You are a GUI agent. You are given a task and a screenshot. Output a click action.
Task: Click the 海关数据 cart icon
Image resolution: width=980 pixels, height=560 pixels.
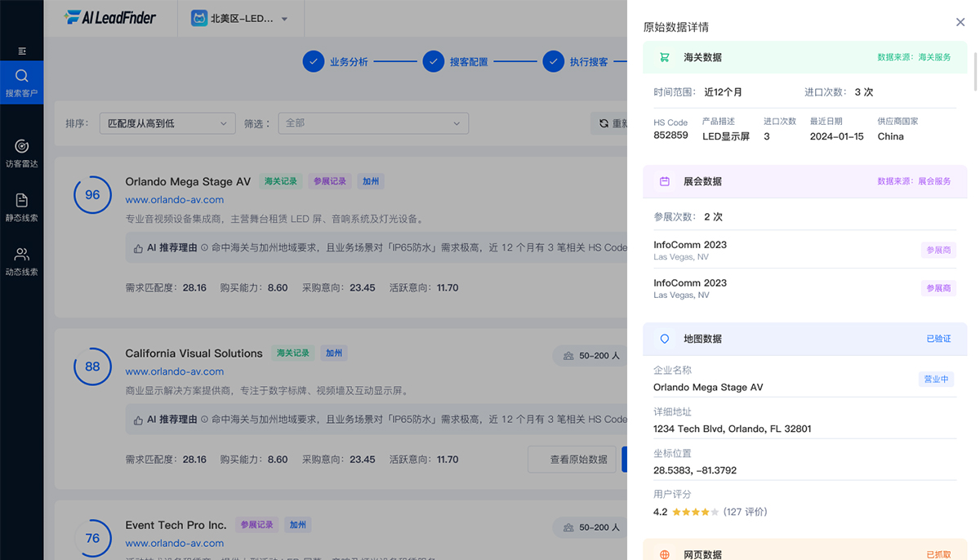(665, 57)
